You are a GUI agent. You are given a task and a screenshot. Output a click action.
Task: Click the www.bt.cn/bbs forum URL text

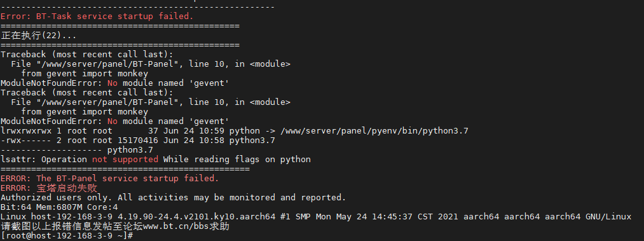coord(174,226)
